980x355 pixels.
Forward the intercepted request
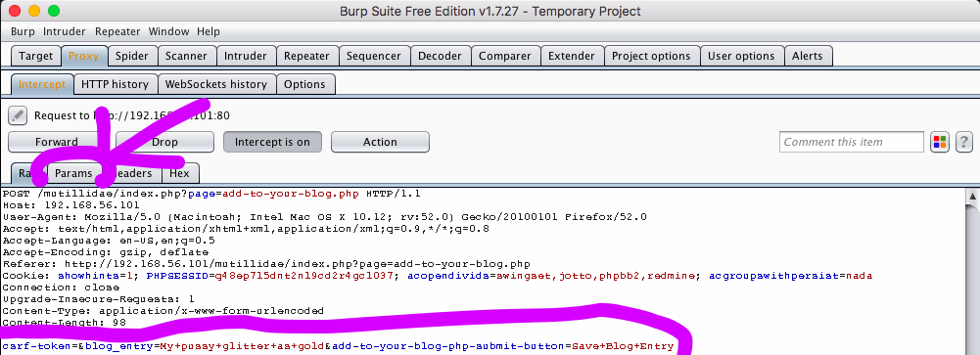57,142
